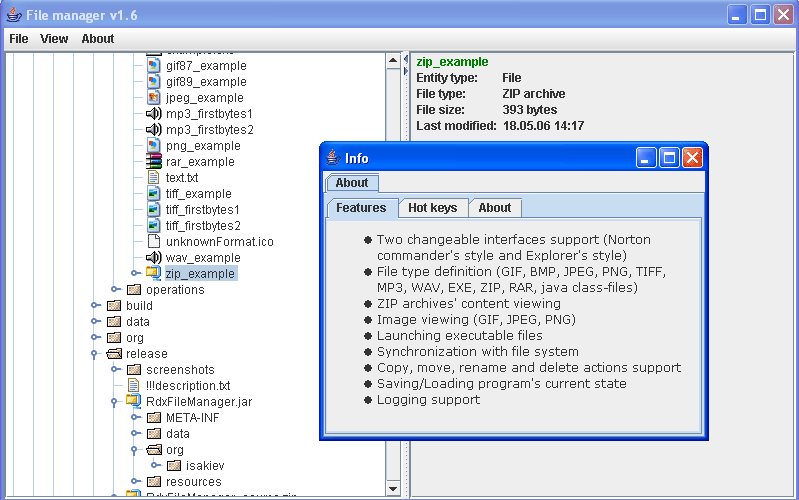Click the rar_example archive icon
Screen dimensions: 799x500
(153, 161)
